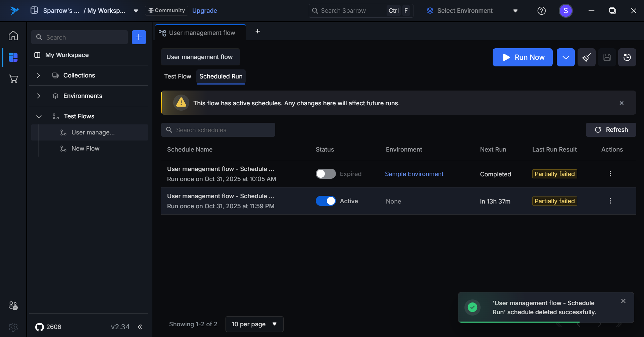Open the Sample Environment link
The image size is (644, 337).
414,174
